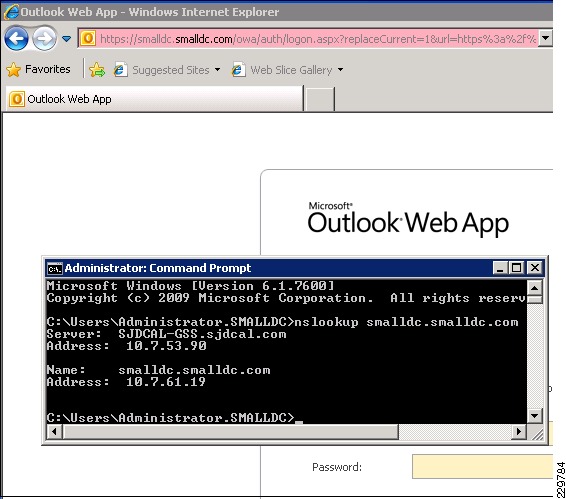The image size is (566, 499).
Task: Select the Outlook Web App tab
Action: 154,99
